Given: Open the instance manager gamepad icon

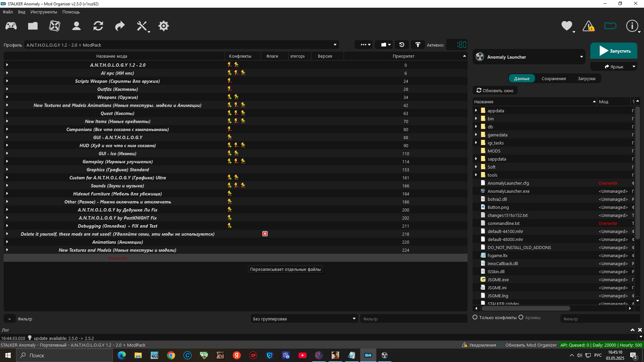Looking at the screenshot, I should pos(11,26).
